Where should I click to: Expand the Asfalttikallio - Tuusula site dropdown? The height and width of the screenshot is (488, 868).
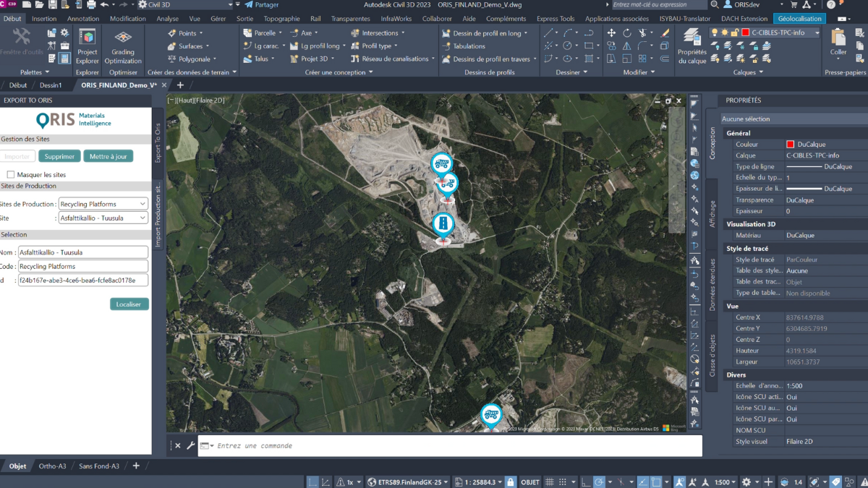pos(103,218)
